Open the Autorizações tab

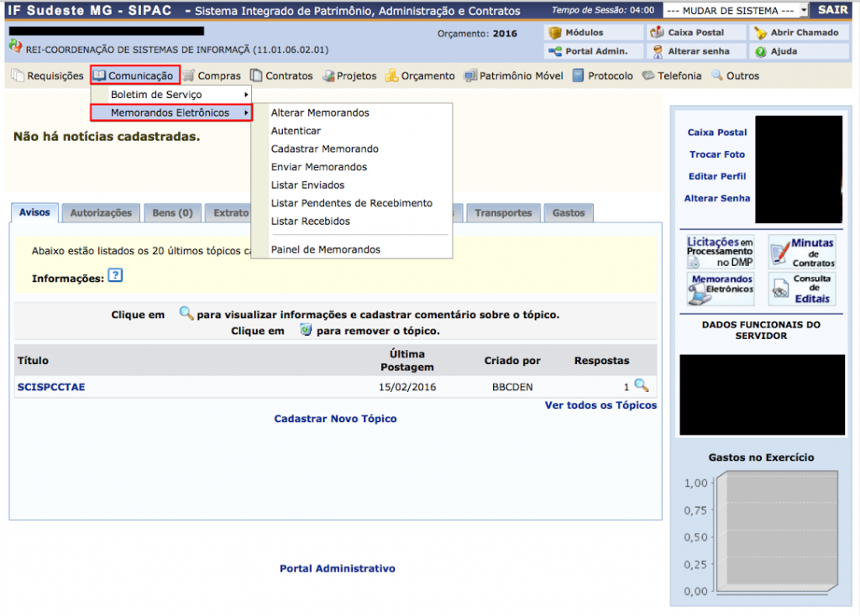point(101,213)
